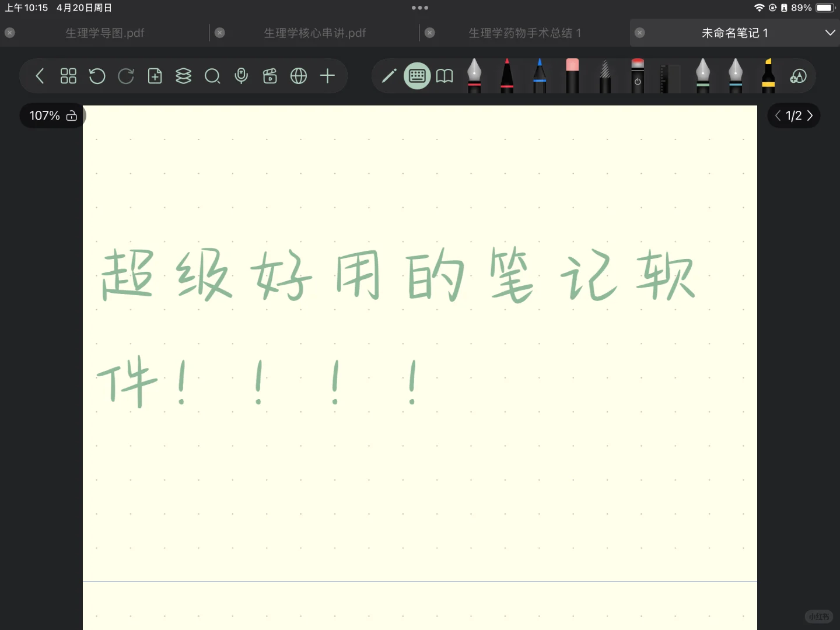Go to next page arrow
This screenshot has height=630, width=840.
click(810, 116)
